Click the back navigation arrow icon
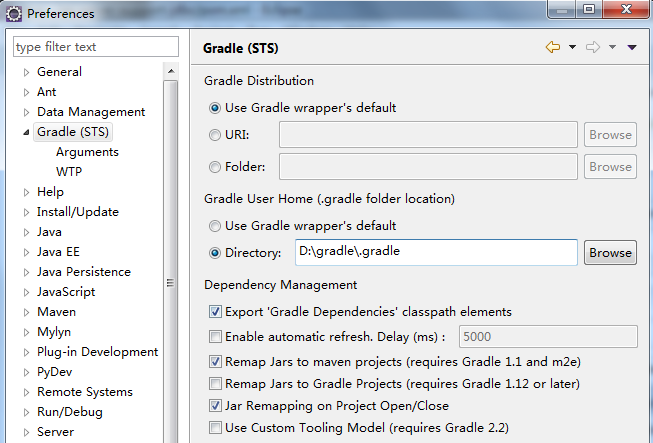The image size is (653, 443). pyautogui.click(x=553, y=47)
